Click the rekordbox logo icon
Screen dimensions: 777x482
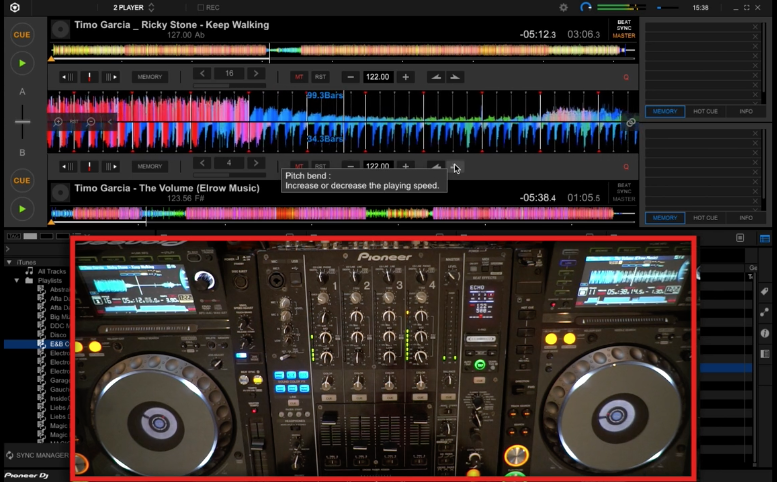click(x=15, y=7)
